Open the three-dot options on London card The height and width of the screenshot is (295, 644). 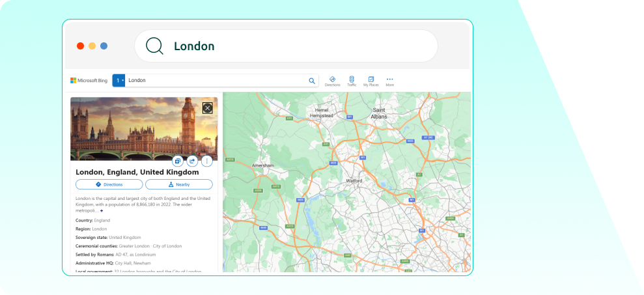[x=206, y=161]
